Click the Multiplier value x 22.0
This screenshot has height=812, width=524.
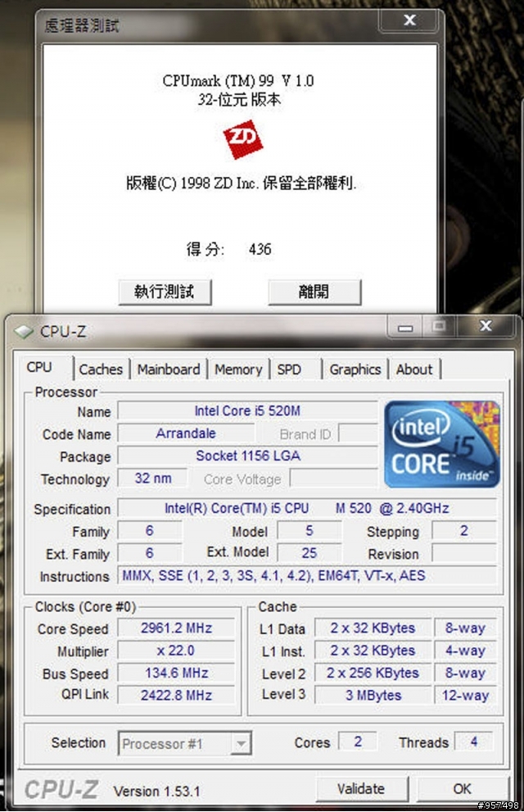176,651
